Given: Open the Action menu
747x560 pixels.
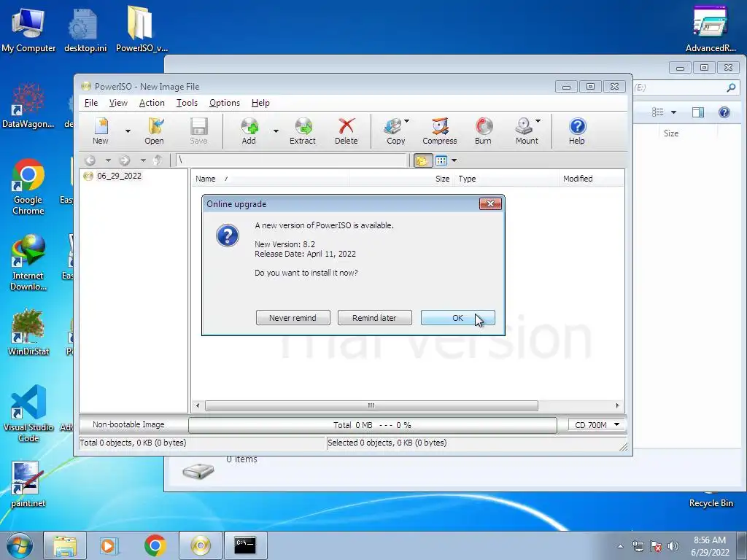Looking at the screenshot, I should [x=152, y=103].
